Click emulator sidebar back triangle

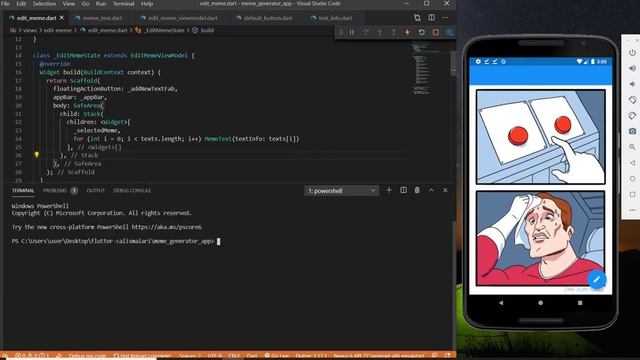click(632, 163)
